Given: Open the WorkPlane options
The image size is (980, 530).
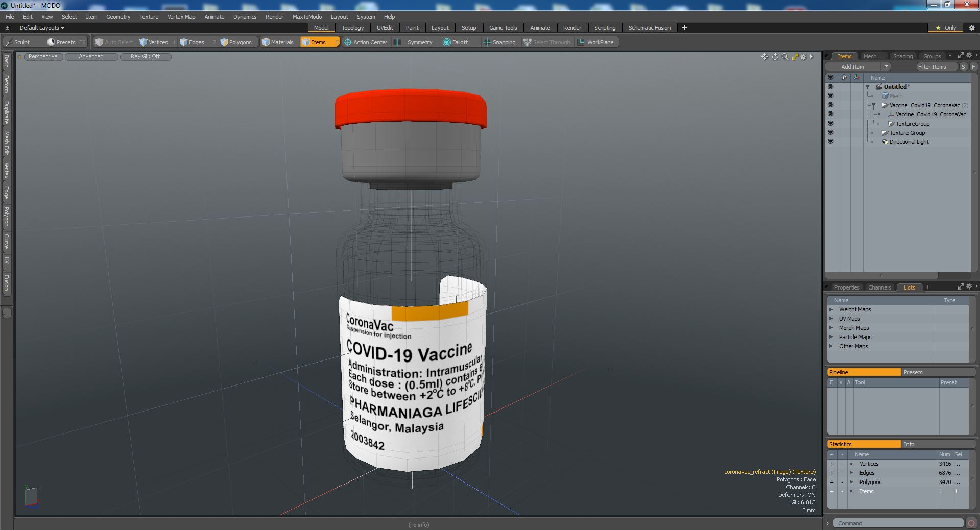Looking at the screenshot, I should click(596, 42).
